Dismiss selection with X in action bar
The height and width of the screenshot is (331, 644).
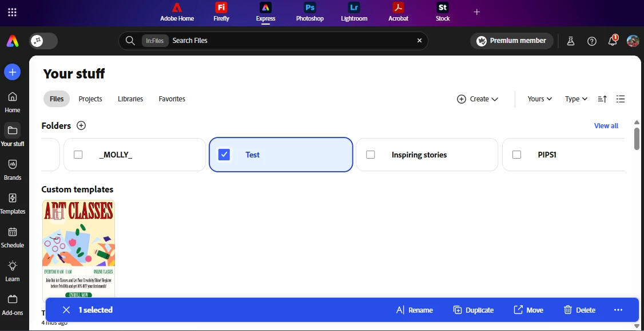[66, 310]
